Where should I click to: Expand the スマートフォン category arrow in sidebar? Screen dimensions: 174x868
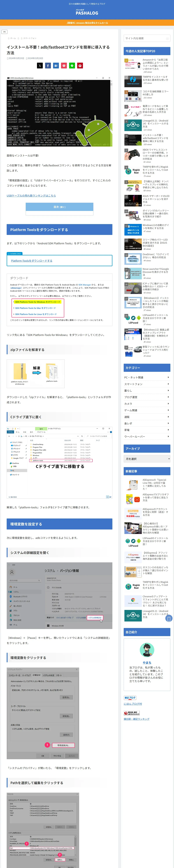point(168,384)
